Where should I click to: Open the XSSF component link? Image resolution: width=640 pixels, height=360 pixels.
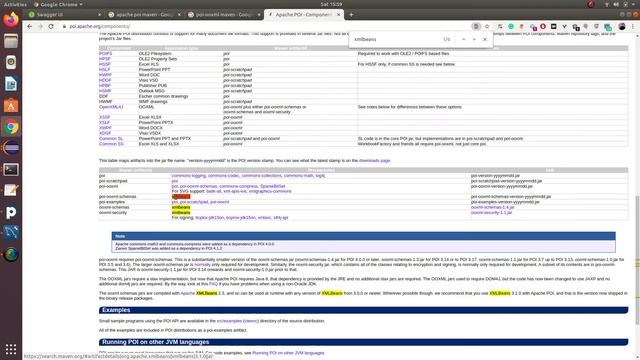point(104,117)
